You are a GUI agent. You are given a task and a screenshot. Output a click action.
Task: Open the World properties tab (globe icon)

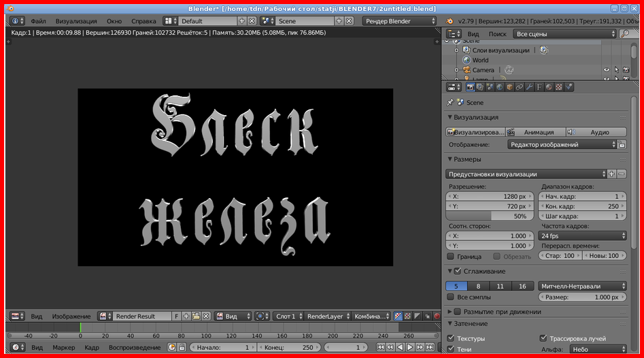click(500, 87)
